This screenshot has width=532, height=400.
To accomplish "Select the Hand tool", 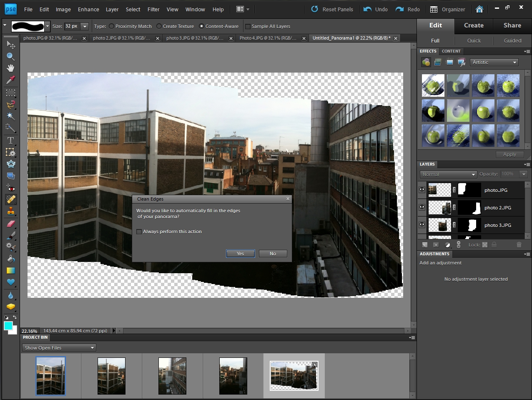I will click(11, 68).
